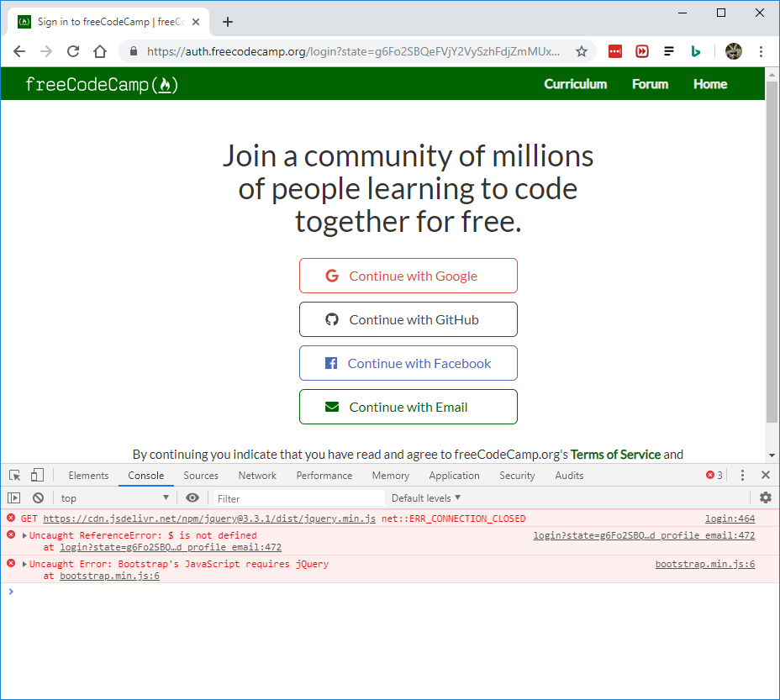Open the Curriculum menu item
This screenshot has width=780, height=700.
[575, 84]
